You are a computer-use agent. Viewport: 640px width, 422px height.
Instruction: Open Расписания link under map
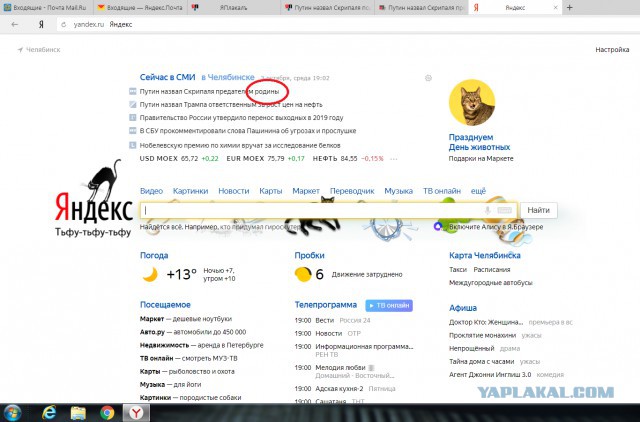click(491, 270)
